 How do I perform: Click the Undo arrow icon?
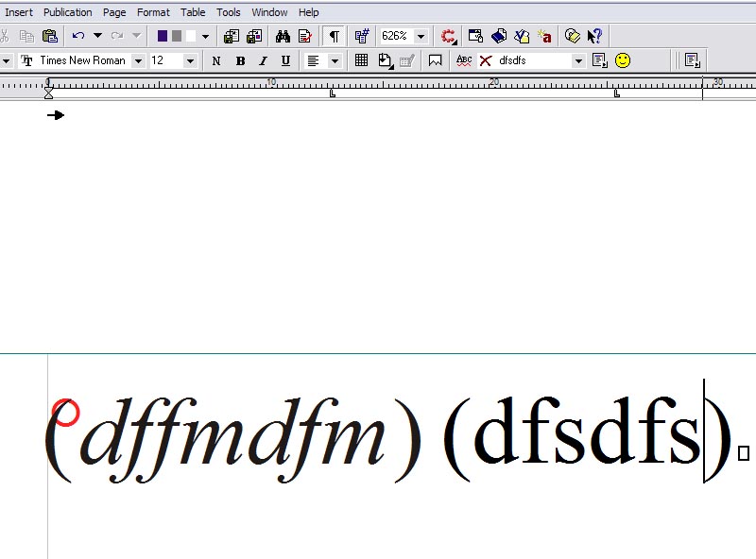[78, 36]
